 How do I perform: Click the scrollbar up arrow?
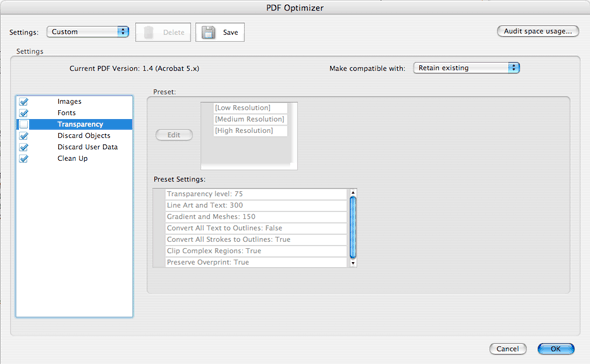353,192
